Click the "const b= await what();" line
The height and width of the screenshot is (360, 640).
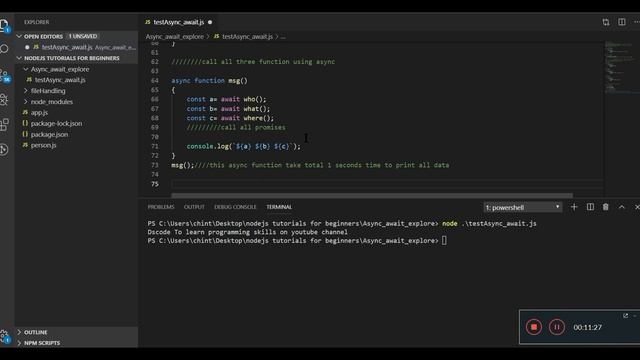(228, 109)
